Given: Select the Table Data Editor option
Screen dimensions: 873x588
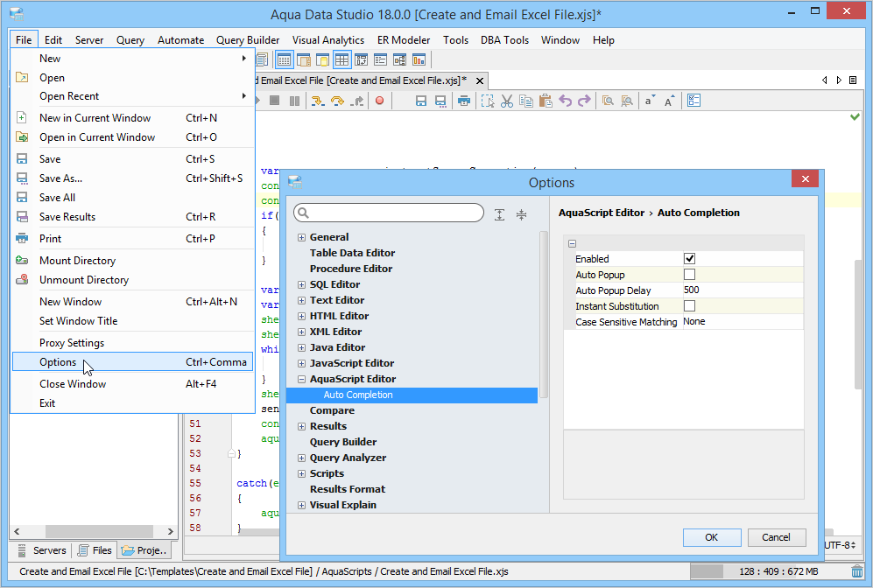Looking at the screenshot, I should [352, 253].
